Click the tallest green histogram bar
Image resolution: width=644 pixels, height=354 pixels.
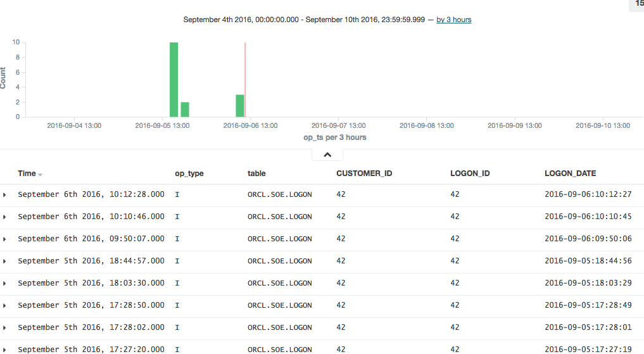(174, 80)
